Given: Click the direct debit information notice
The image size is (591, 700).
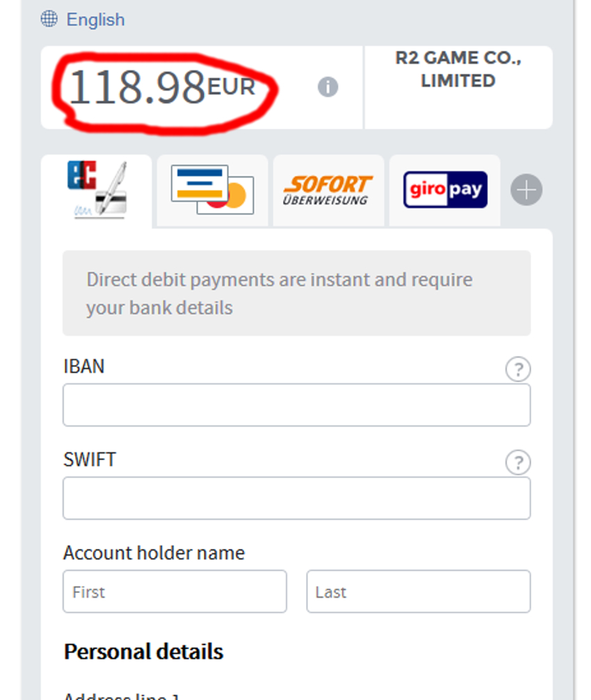Looking at the screenshot, I should coord(296,294).
